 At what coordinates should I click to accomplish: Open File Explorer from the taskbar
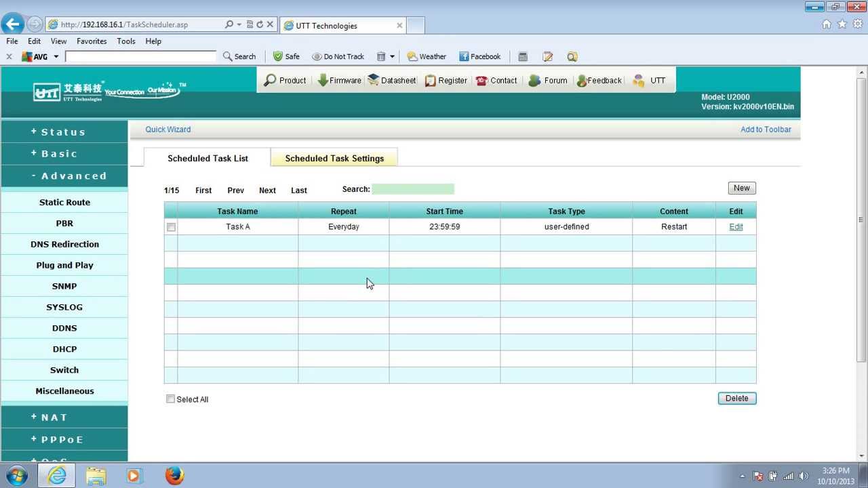pos(96,476)
